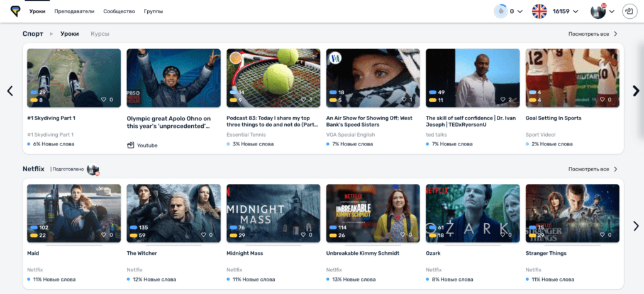Click the user profile avatar
The image size is (644, 294).
[x=597, y=11]
